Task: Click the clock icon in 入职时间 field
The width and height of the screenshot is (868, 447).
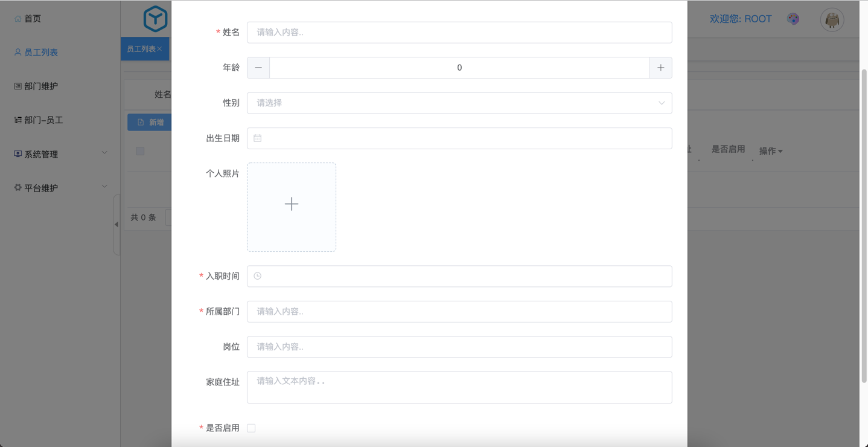Action: 258,276
